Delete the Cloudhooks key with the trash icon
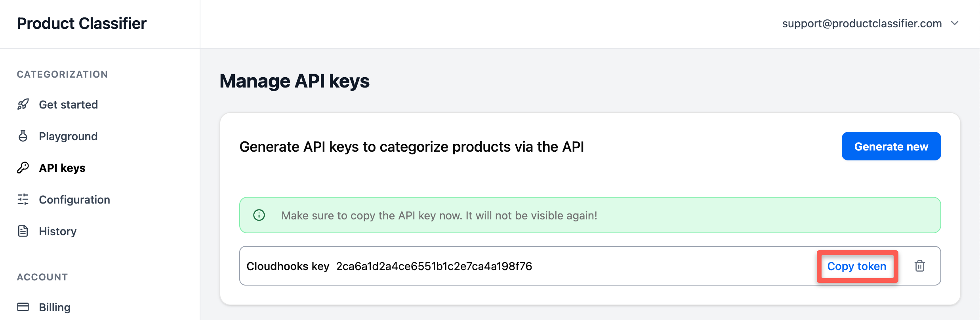The height and width of the screenshot is (320, 980). coord(920,266)
